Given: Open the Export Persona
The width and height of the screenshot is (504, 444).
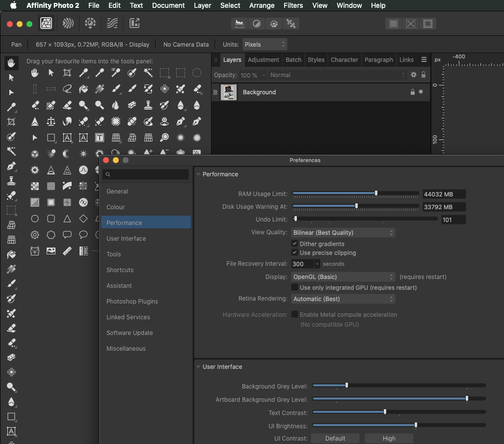Looking at the screenshot, I should (134, 23).
